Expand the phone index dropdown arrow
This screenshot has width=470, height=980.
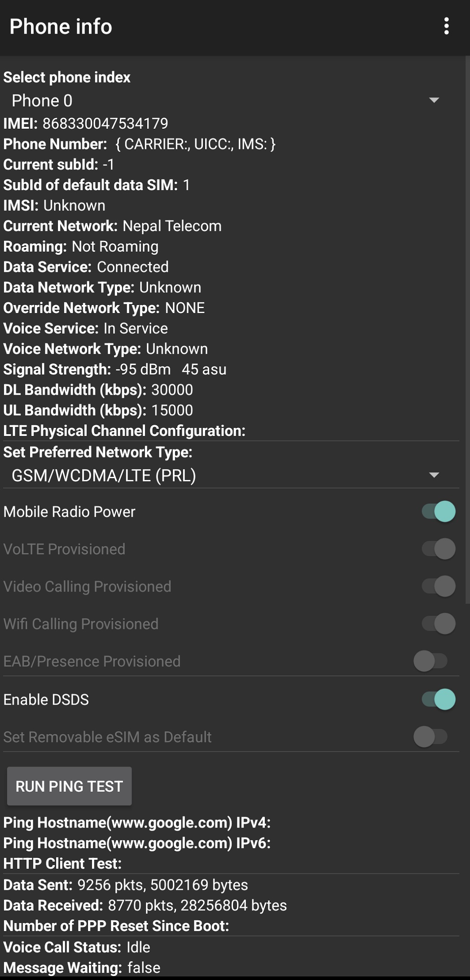coord(434,100)
